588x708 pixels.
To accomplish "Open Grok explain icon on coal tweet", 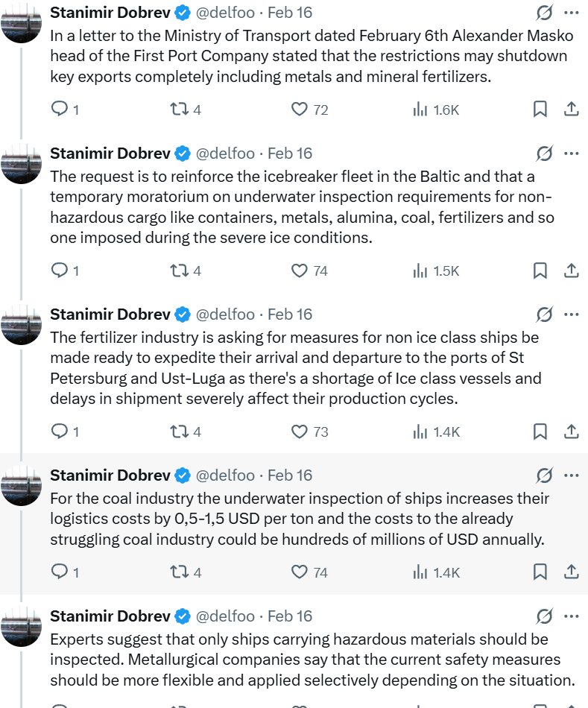I will coord(544,475).
